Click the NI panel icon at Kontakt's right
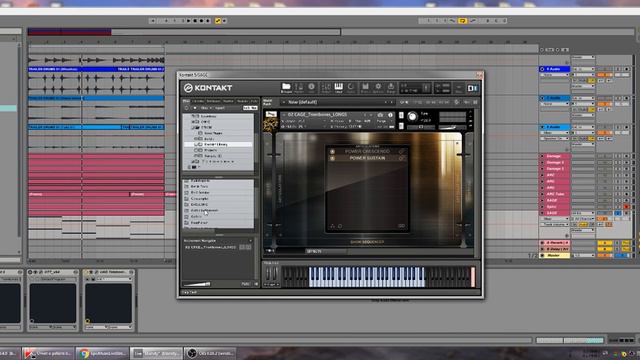The height and width of the screenshot is (360, 640). (x=472, y=88)
